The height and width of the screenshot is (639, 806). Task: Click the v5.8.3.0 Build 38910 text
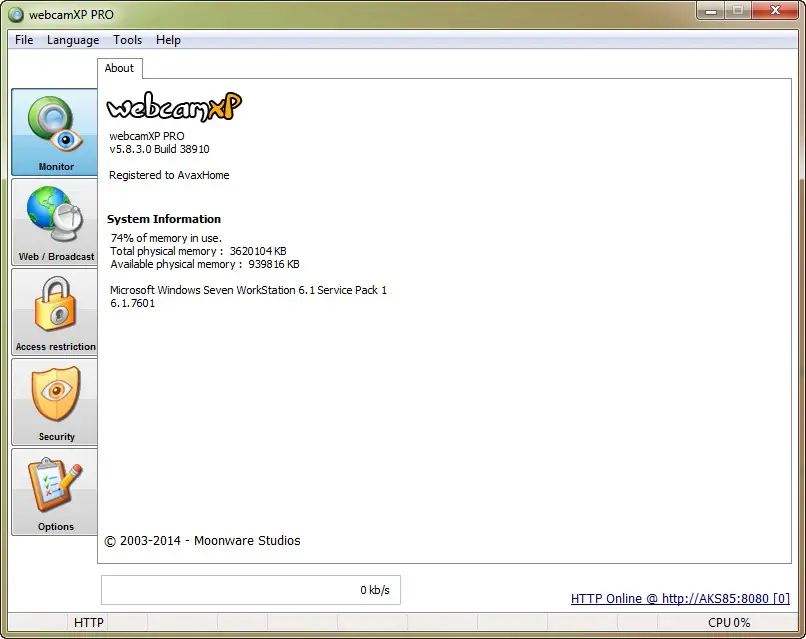point(159,149)
